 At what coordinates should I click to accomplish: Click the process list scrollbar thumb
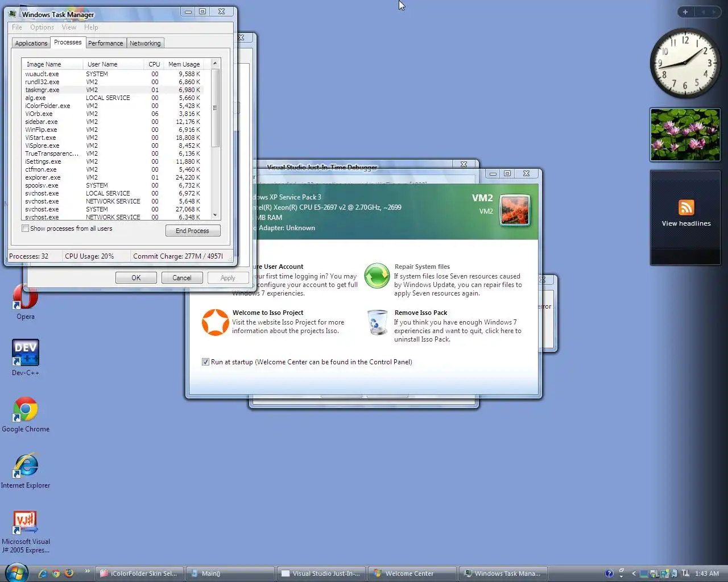pyautogui.click(x=215, y=108)
